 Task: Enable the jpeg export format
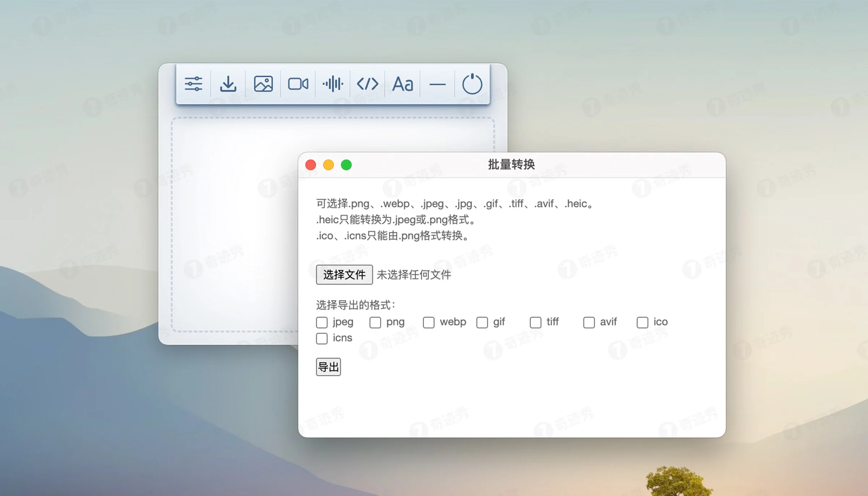click(x=322, y=322)
